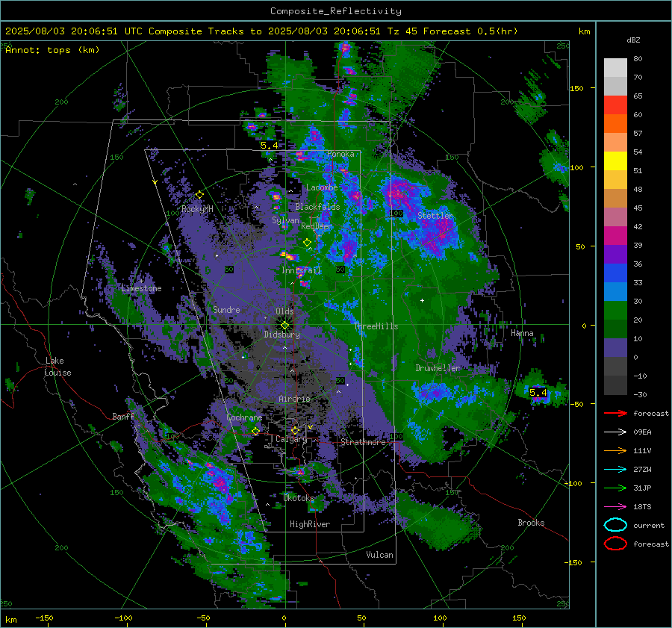The image size is (672, 628).
Task: Click the yellow diamond marker below RedDeer
Action: (307, 243)
